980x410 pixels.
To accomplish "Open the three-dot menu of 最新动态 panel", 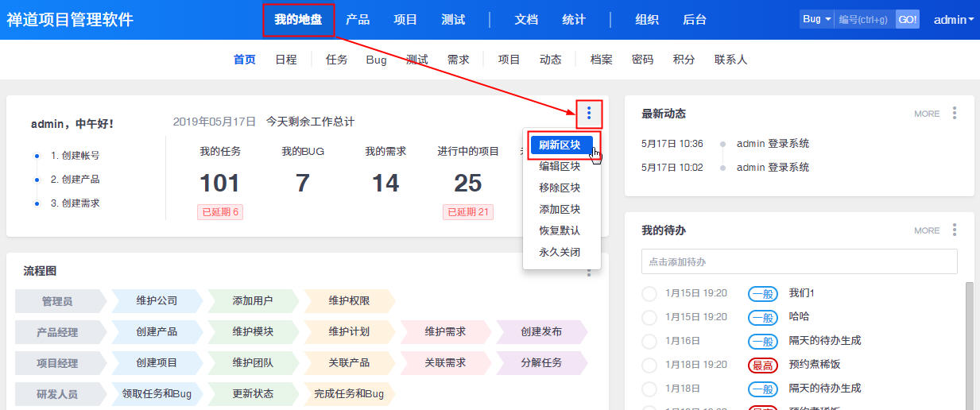I will tap(955, 114).
